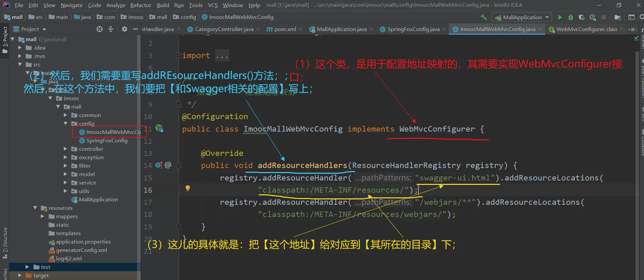
Task: Open the Navigate menu
Action: 72,5
